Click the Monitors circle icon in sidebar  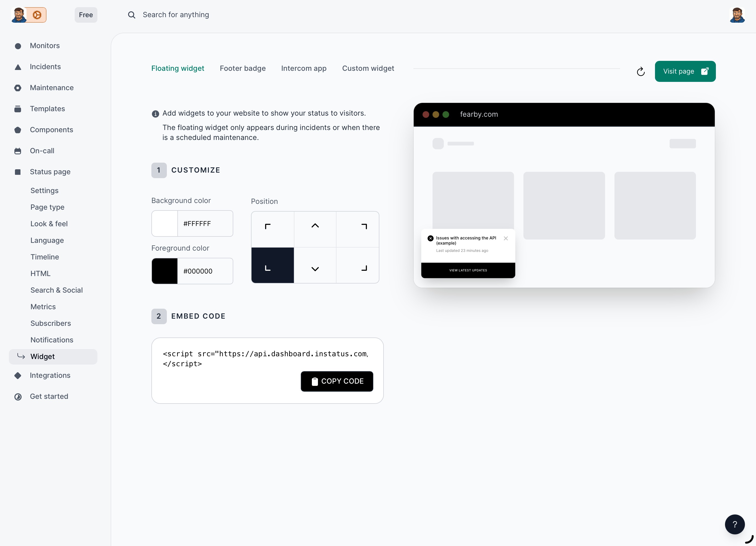[x=18, y=46]
